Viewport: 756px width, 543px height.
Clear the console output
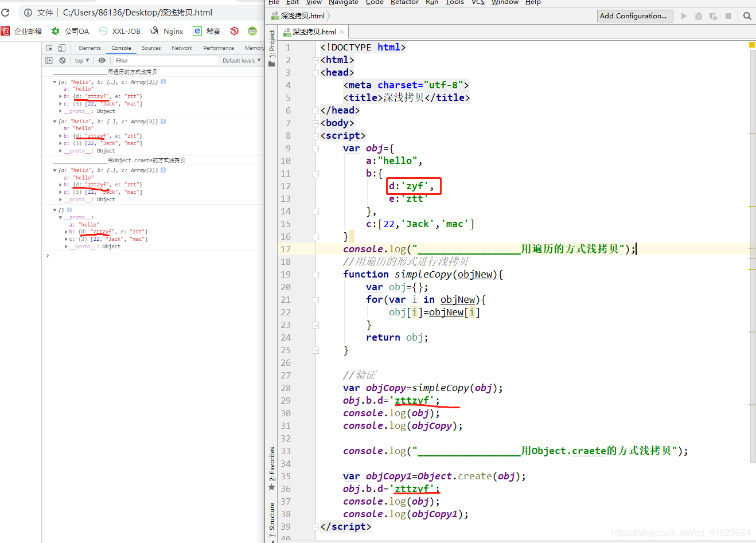63,60
